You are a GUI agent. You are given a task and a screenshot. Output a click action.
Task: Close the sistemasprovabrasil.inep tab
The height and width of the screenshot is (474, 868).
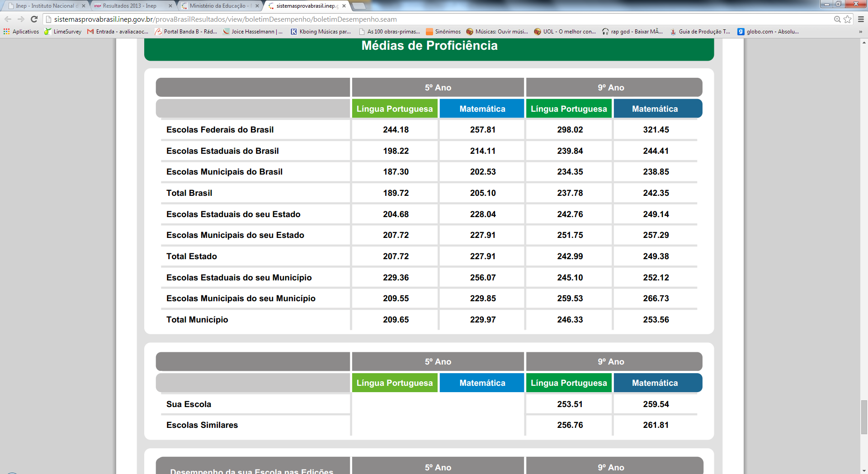coord(344,6)
